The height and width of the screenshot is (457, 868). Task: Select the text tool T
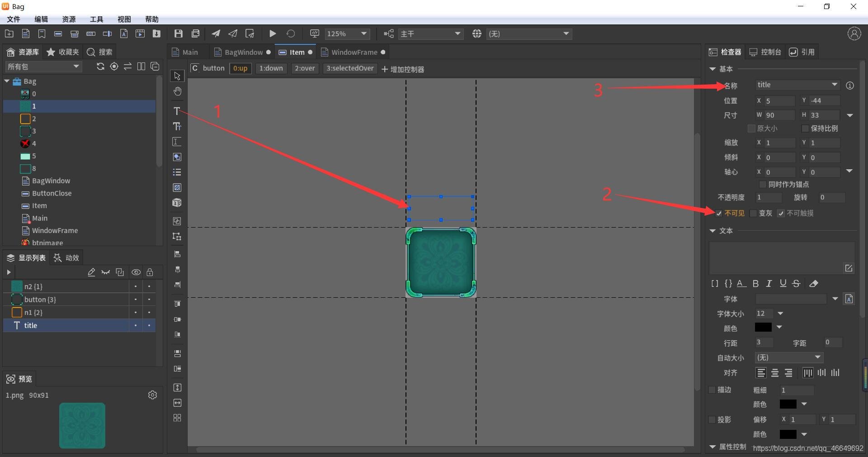[x=177, y=111]
